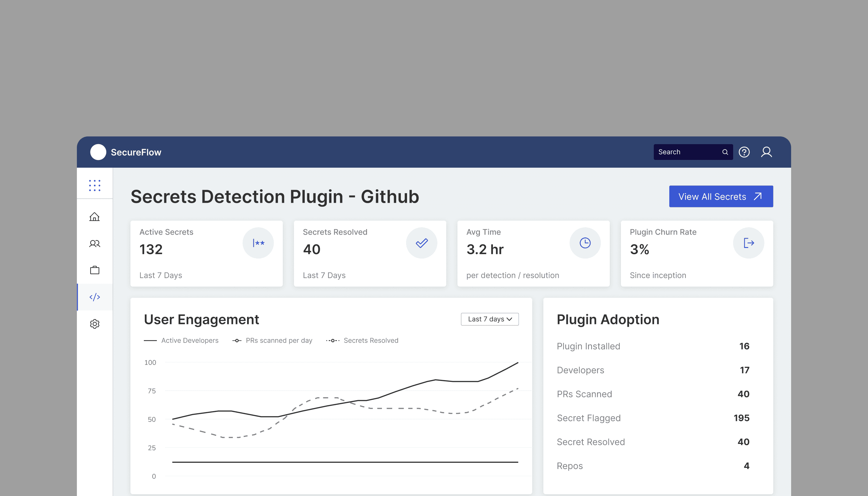Click the search magnifier icon
Viewport: 868px width, 496px height.
(x=725, y=152)
